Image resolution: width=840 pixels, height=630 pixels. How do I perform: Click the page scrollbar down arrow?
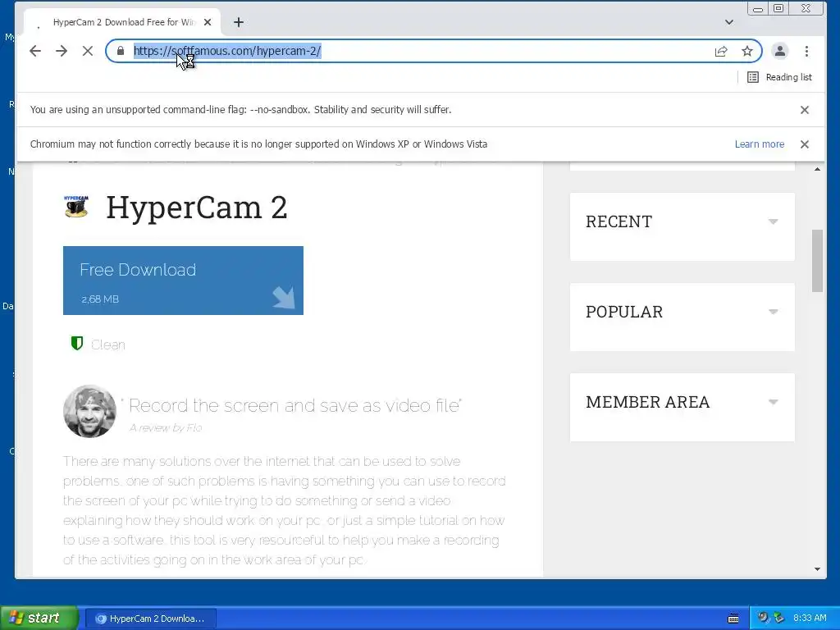pos(817,569)
